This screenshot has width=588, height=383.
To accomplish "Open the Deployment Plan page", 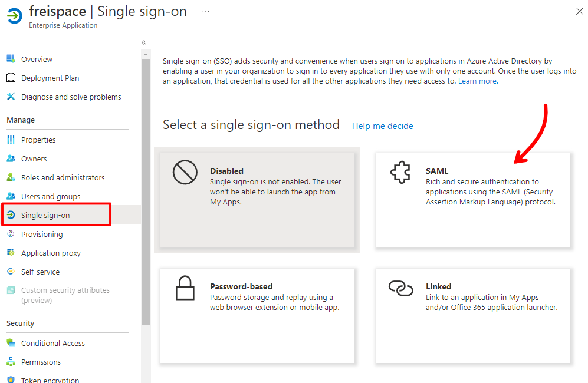I will click(x=50, y=78).
